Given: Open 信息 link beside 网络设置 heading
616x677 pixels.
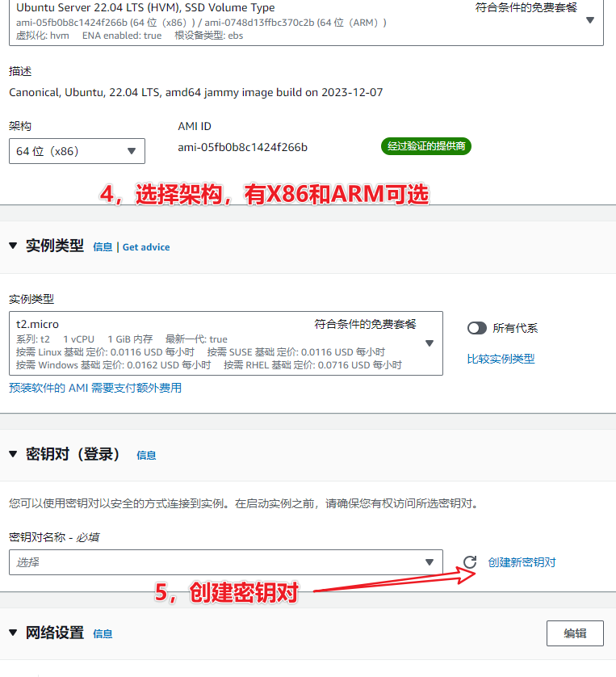Looking at the screenshot, I should [103, 634].
